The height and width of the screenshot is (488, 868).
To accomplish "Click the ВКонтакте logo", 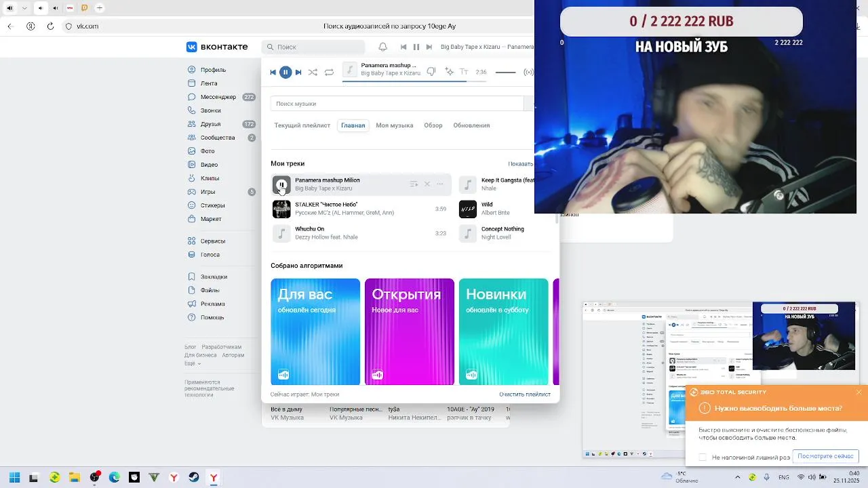I will coord(218,47).
